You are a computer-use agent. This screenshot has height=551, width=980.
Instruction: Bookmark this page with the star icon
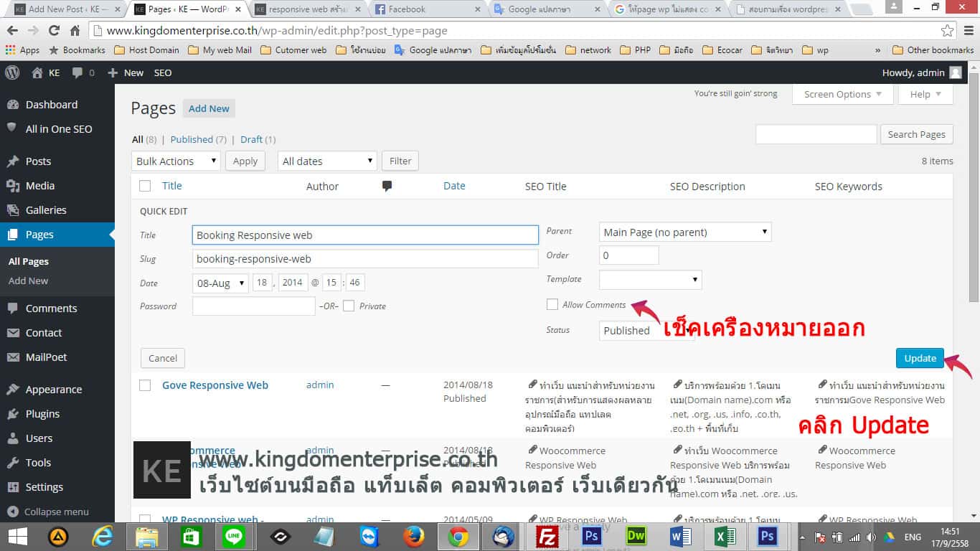(947, 31)
